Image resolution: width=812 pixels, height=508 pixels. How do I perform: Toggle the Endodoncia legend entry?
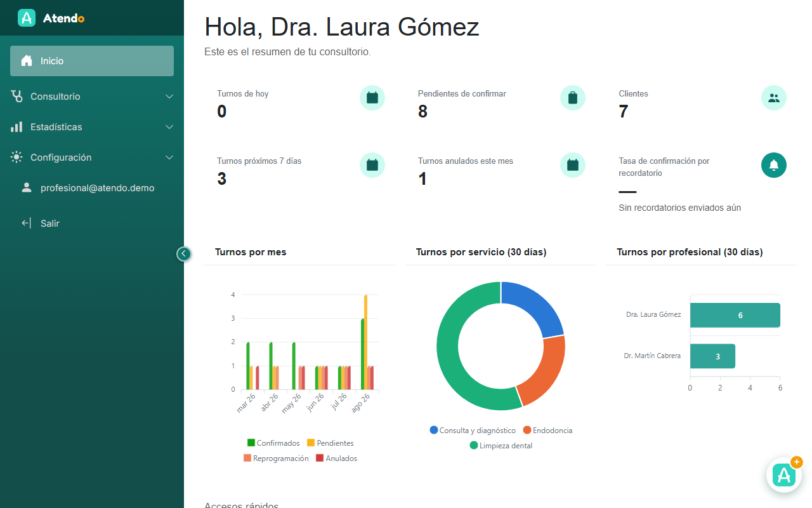point(547,431)
